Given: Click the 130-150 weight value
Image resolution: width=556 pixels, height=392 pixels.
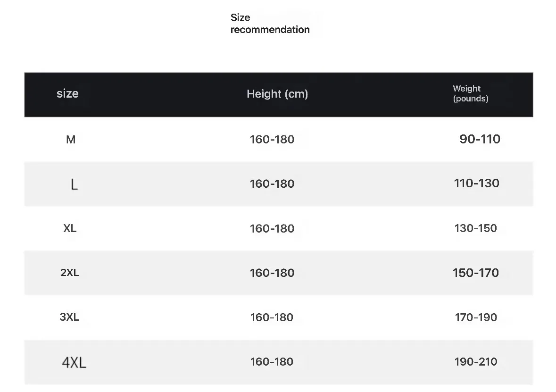Looking at the screenshot, I should tap(475, 228).
